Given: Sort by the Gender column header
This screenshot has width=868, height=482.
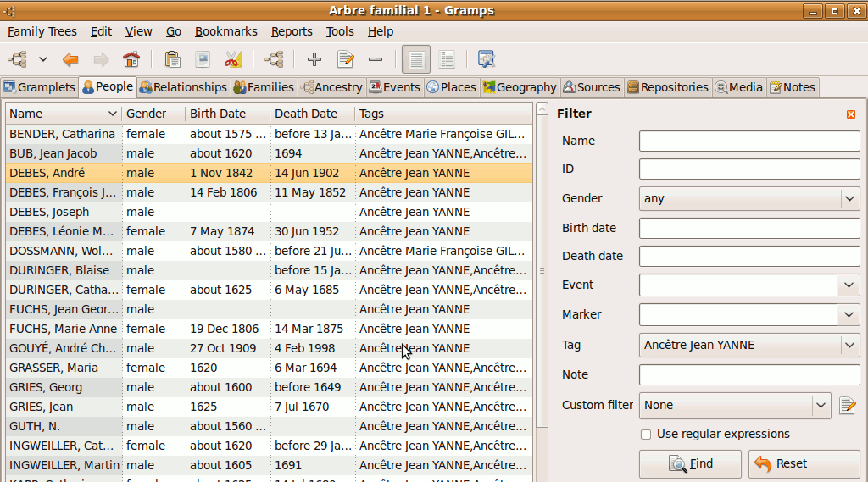Looking at the screenshot, I should pos(154,114).
